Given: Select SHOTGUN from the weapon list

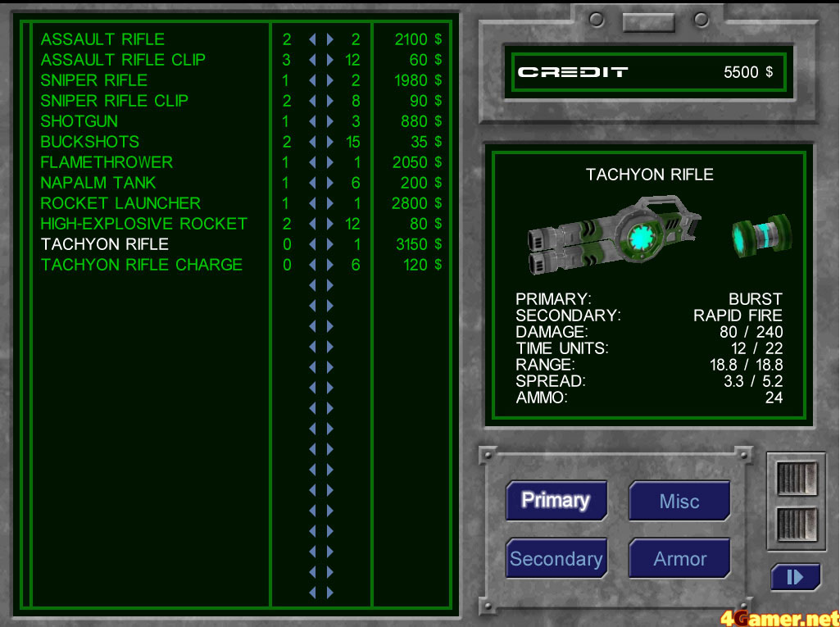Looking at the screenshot, I should (79, 121).
